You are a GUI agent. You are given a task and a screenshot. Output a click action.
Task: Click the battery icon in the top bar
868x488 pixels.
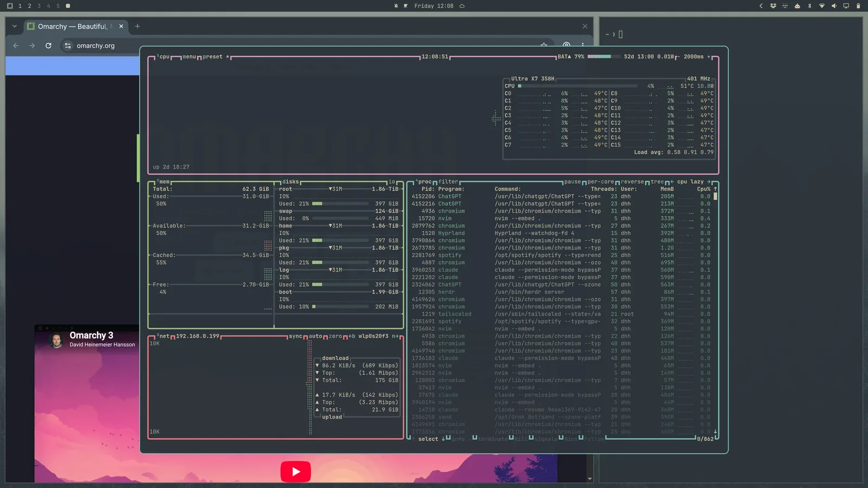click(x=858, y=6)
